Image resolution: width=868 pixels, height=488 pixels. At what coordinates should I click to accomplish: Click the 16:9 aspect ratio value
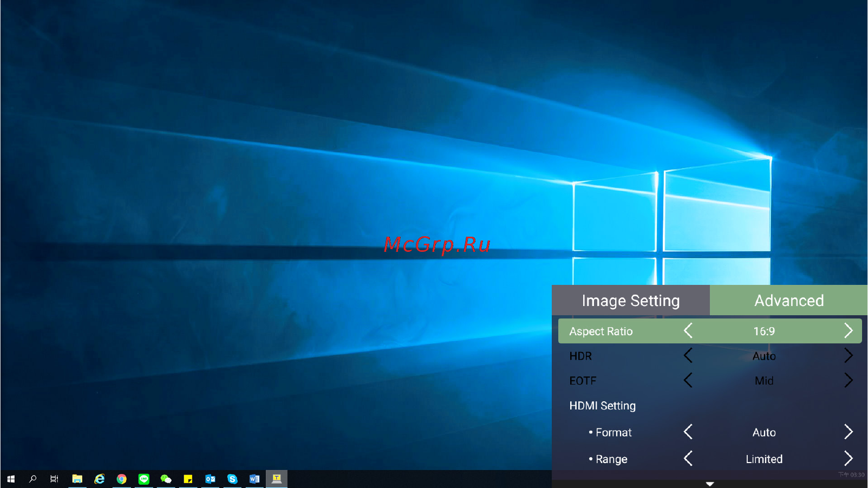(x=764, y=331)
